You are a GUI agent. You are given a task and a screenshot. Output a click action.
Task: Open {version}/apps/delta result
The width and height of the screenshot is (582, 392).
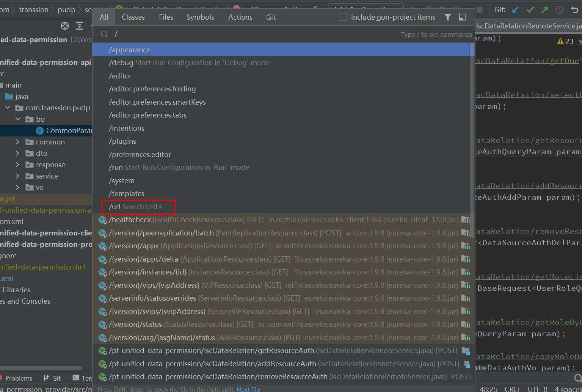(281, 259)
